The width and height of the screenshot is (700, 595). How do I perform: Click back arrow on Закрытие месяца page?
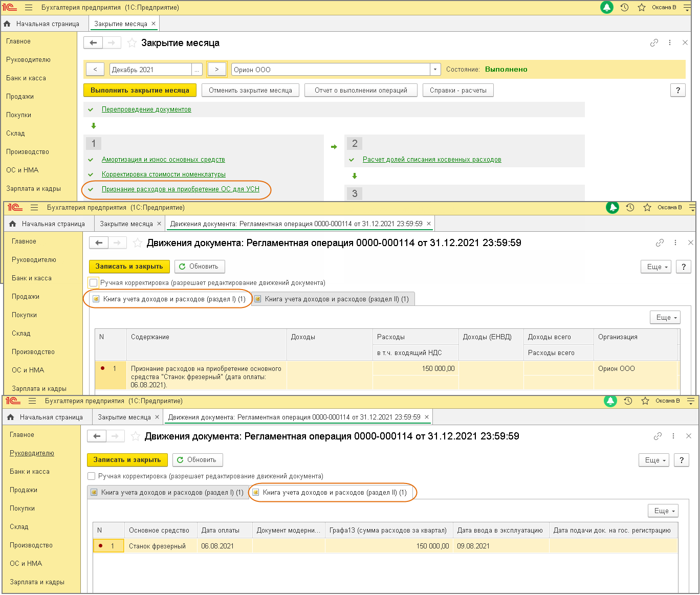(93, 43)
